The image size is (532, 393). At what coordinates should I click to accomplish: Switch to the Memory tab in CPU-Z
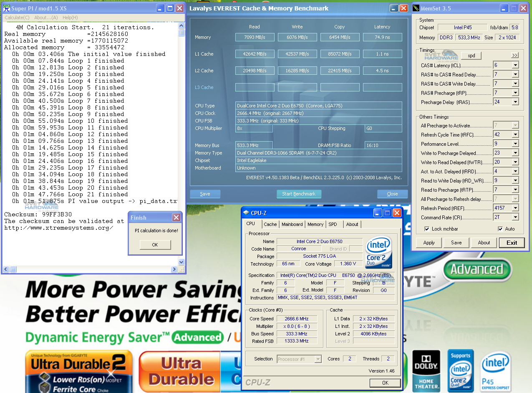[x=315, y=224]
